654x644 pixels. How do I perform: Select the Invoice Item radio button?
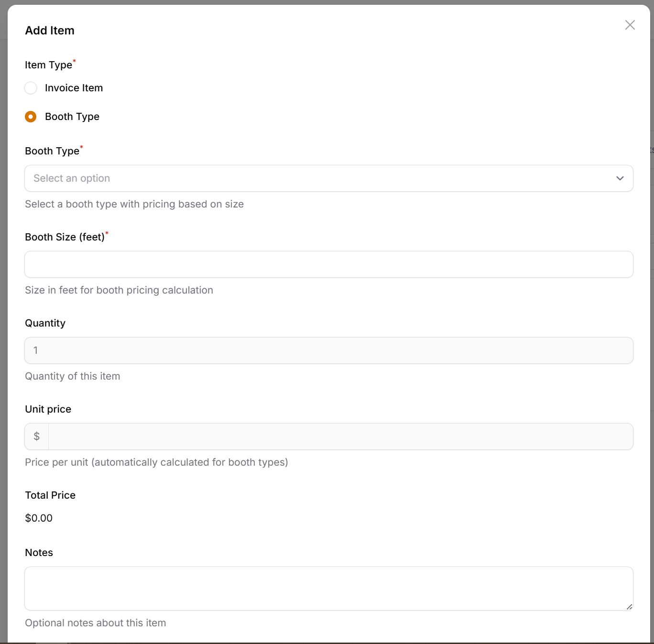click(x=31, y=88)
